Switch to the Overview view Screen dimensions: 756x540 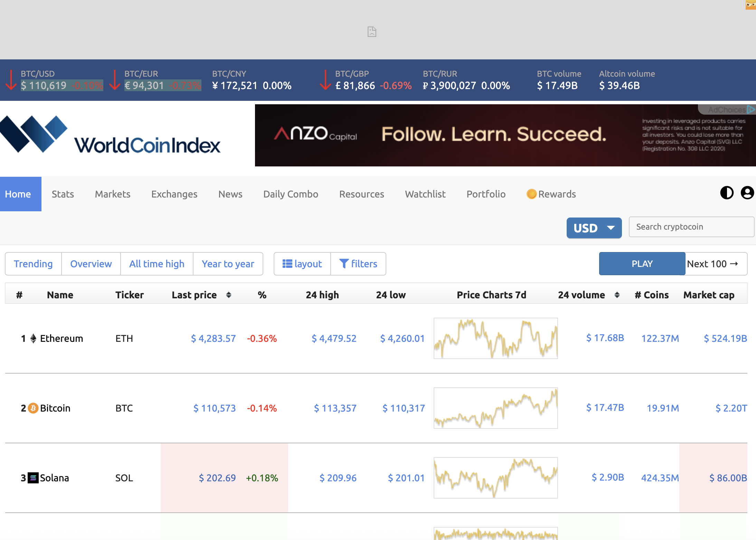click(x=91, y=264)
